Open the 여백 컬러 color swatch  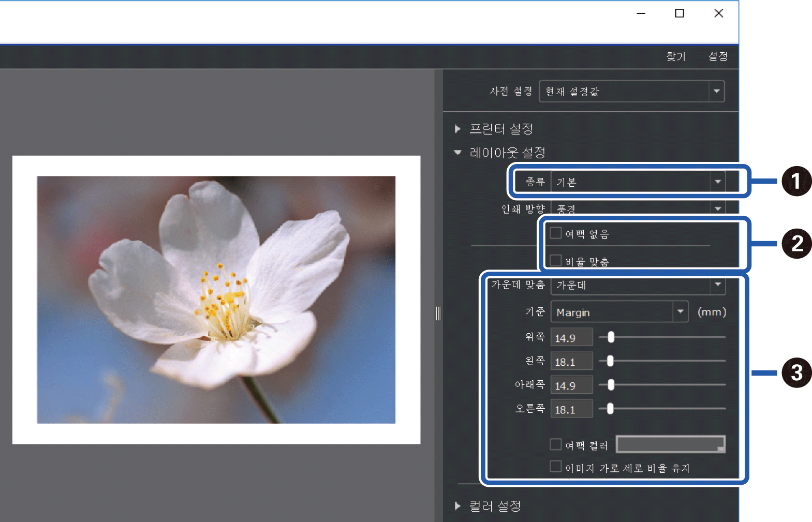click(x=670, y=444)
